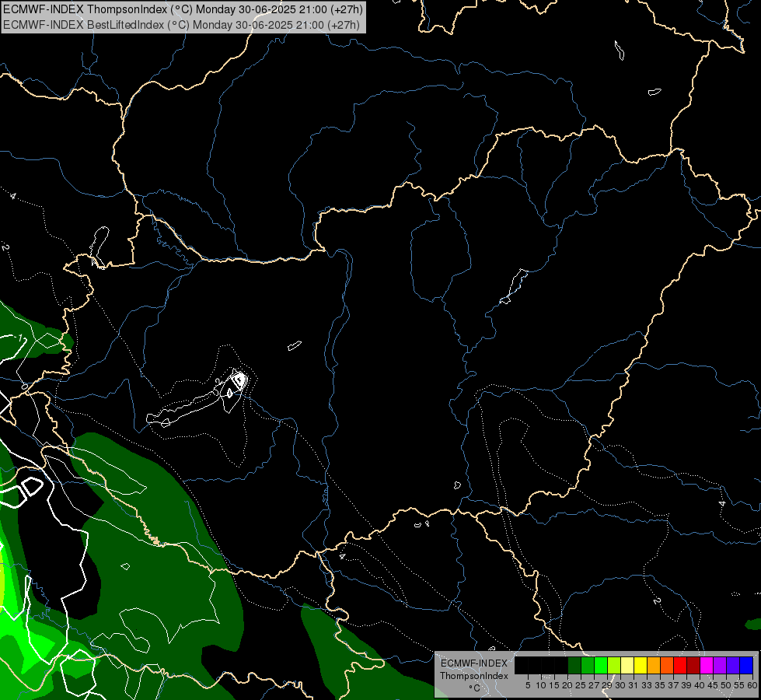This screenshot has width=761, height=700.
Task: Select the bright green 27–29 legend swatch
Action: (x=601, y=665)
